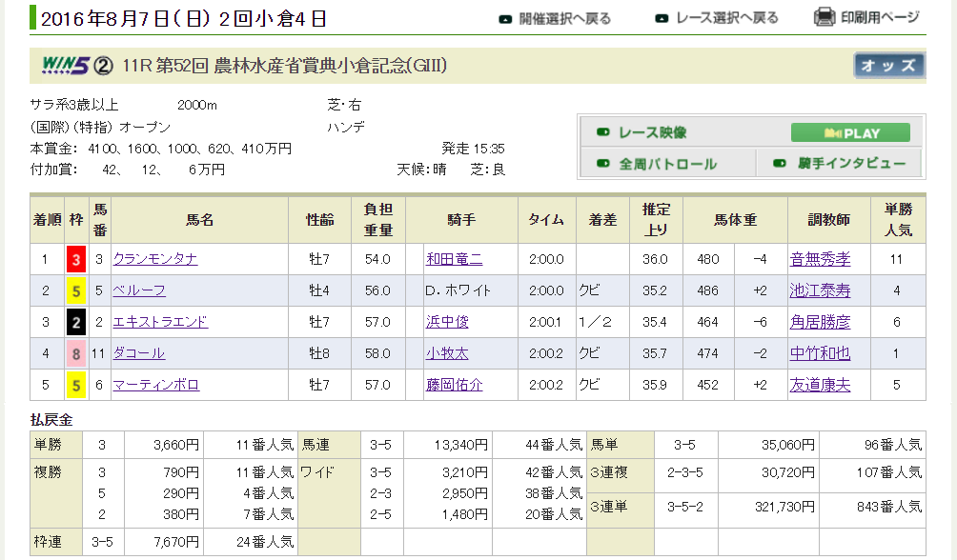Click the WIN5 logo icon
The image size is (957, 560).
pos(66,66)
